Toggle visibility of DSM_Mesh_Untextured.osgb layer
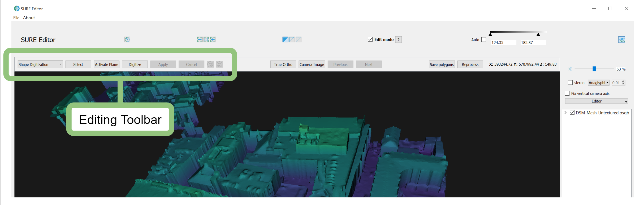 [x=572, y=112]
